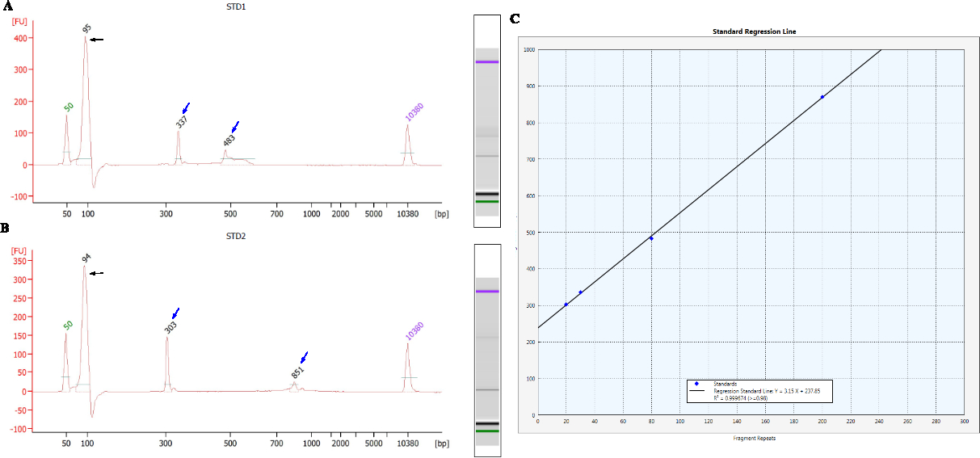
Task: Click the 160 x-axis tick in regression chart
Action: click(765, 421)
